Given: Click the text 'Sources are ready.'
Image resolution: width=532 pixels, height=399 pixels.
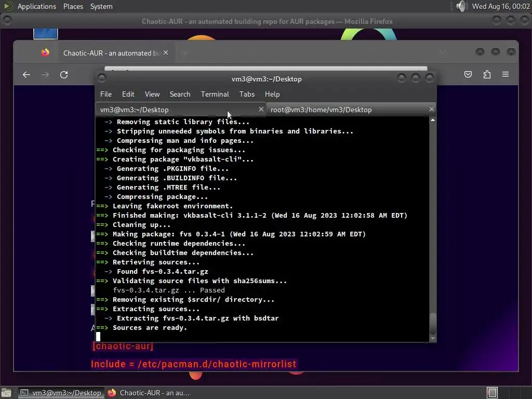Looking at the screenshot, I should click(x=150, y=328).
